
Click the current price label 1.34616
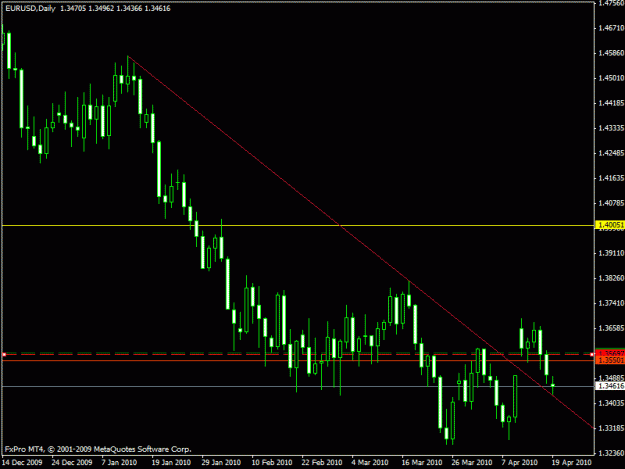point(609,386)
